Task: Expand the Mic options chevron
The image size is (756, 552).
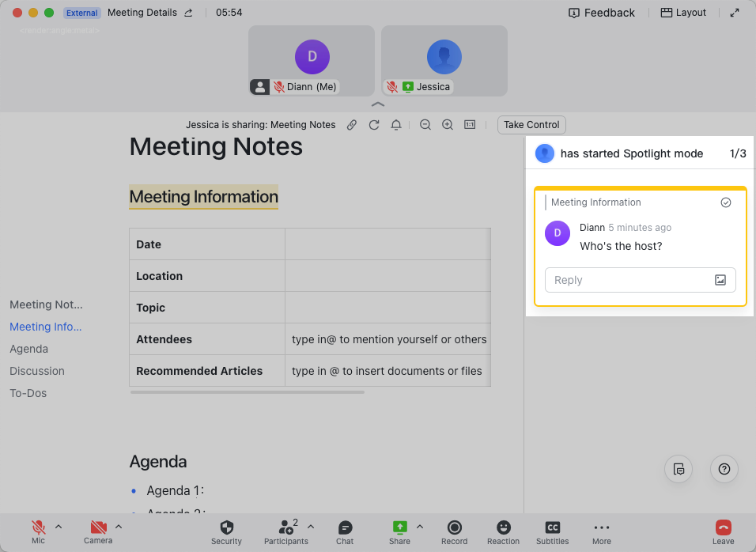Action: pos(58,526)
